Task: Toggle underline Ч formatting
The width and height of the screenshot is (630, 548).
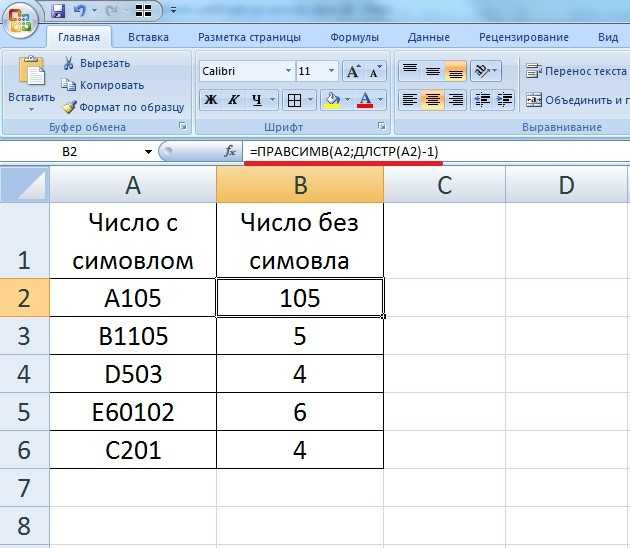Action: point(257,99)
